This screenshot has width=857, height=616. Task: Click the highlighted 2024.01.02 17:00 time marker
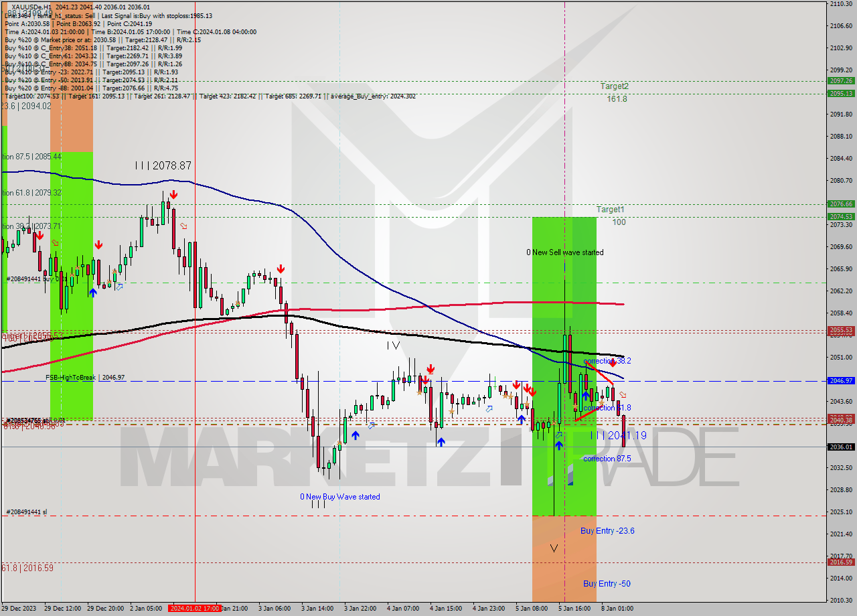click(x=195, y=609)
